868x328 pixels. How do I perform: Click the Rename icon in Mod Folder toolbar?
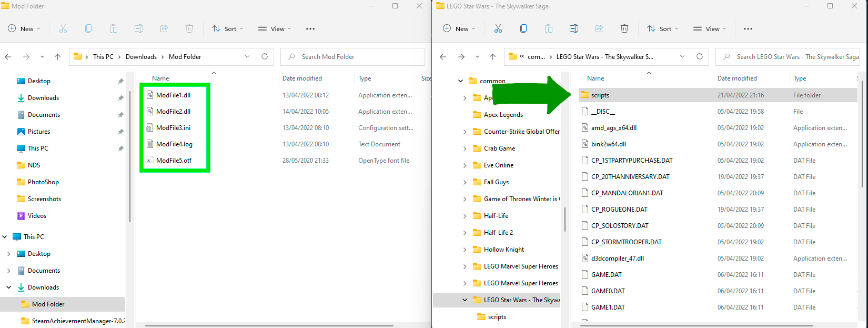pyautogui.click(x=139, y=29)
